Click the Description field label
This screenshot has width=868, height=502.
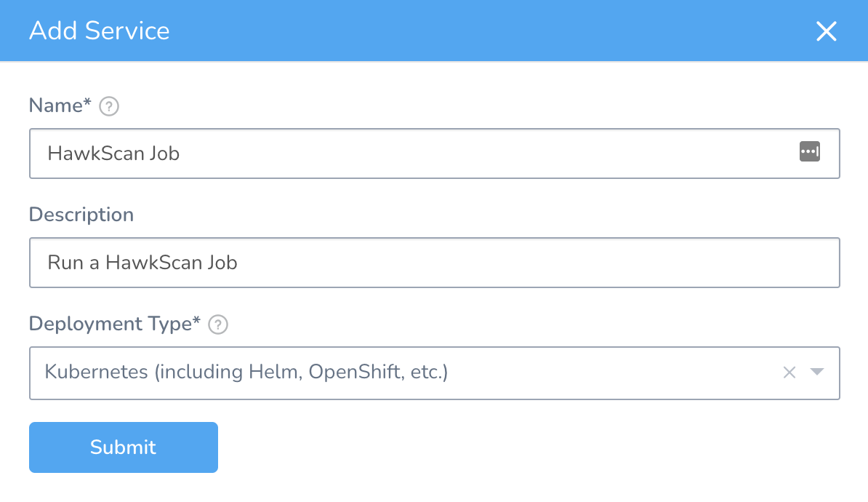point(81,215)
